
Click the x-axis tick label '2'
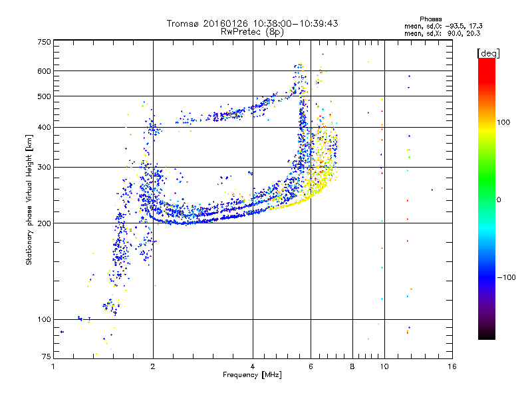coord(153,366)
